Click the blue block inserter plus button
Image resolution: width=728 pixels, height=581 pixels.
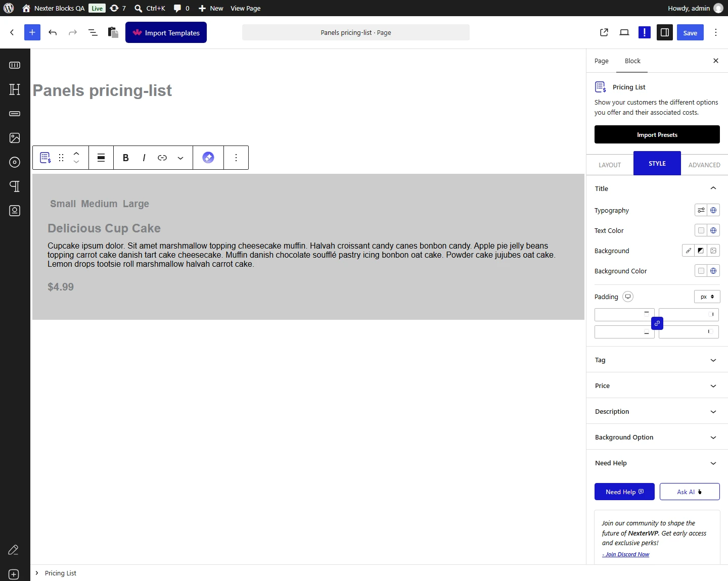point(32,32)
